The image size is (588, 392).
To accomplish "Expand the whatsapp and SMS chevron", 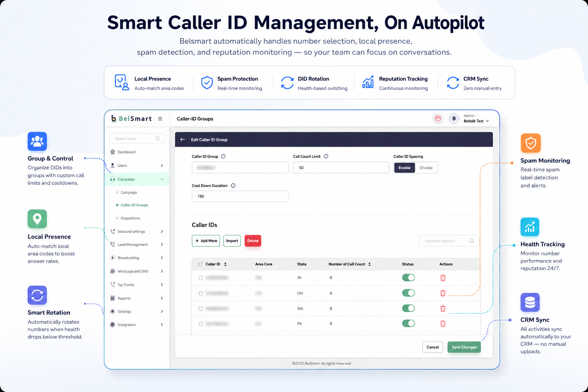I will [162, 271].
